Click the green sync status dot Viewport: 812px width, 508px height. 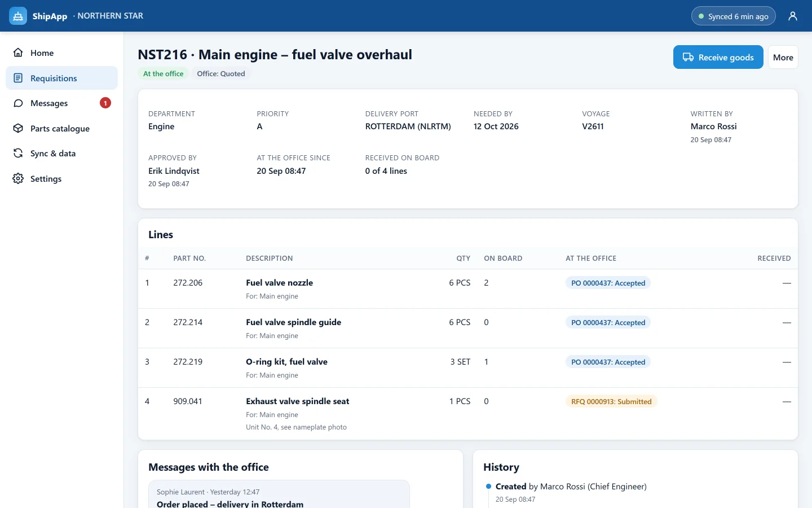(x=701, y=16)
